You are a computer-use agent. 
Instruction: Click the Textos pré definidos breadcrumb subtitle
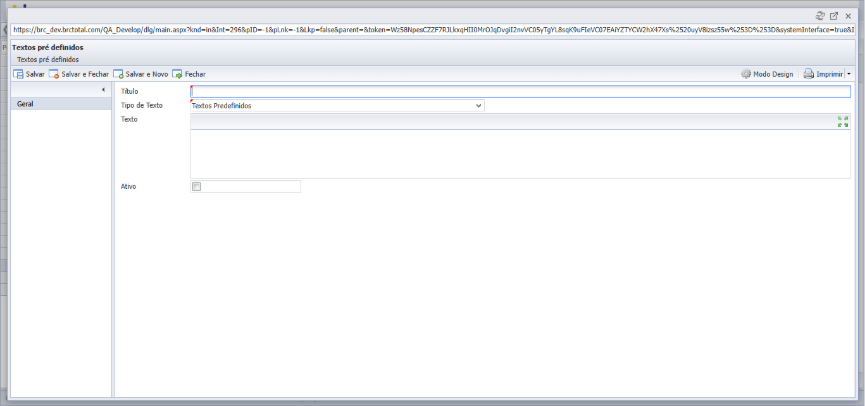tap(48, 59)
